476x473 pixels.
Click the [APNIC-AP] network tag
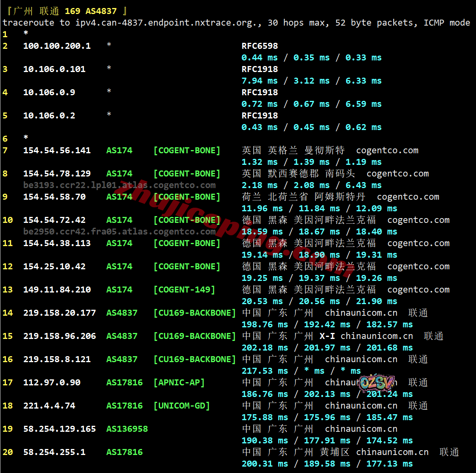[x=179, y=383]
